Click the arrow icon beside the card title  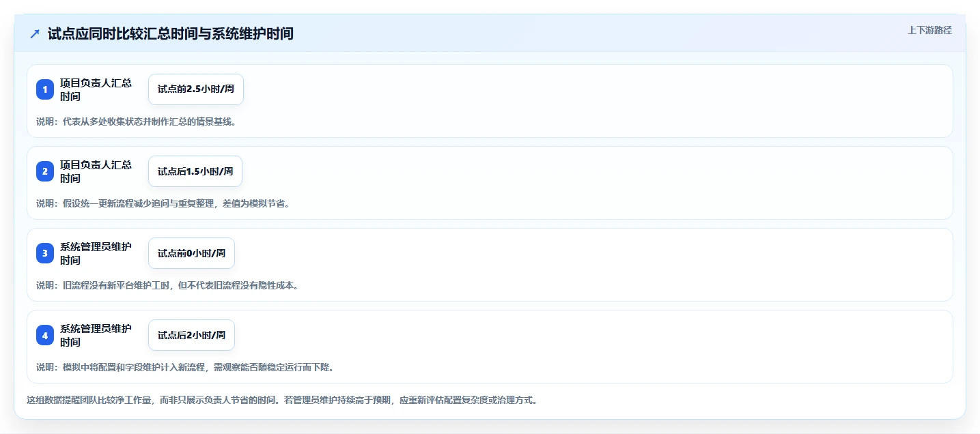coord(35,33)
